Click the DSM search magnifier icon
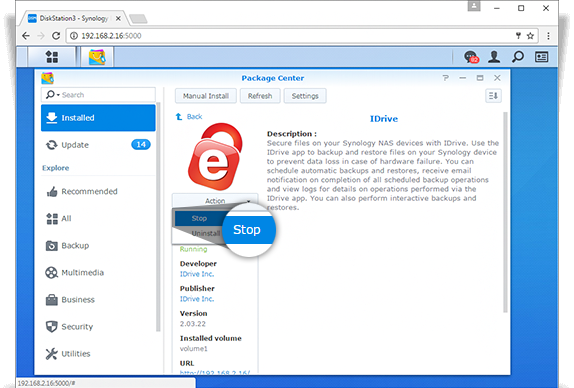574x388 pixels. coord(518,57)
